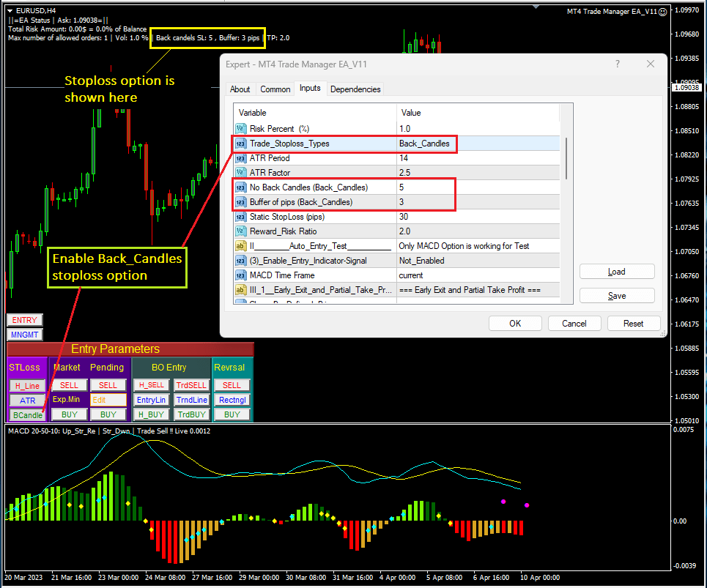Image resolution: width=707 pixels, height=588 pixels.
Task: Toggle the ATR stoploss button
Action: tap(27, 401)
